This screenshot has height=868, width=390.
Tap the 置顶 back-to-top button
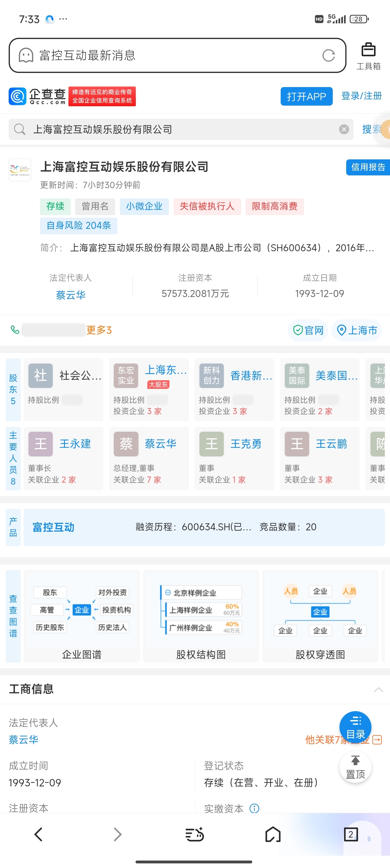[x=355, y=767]
